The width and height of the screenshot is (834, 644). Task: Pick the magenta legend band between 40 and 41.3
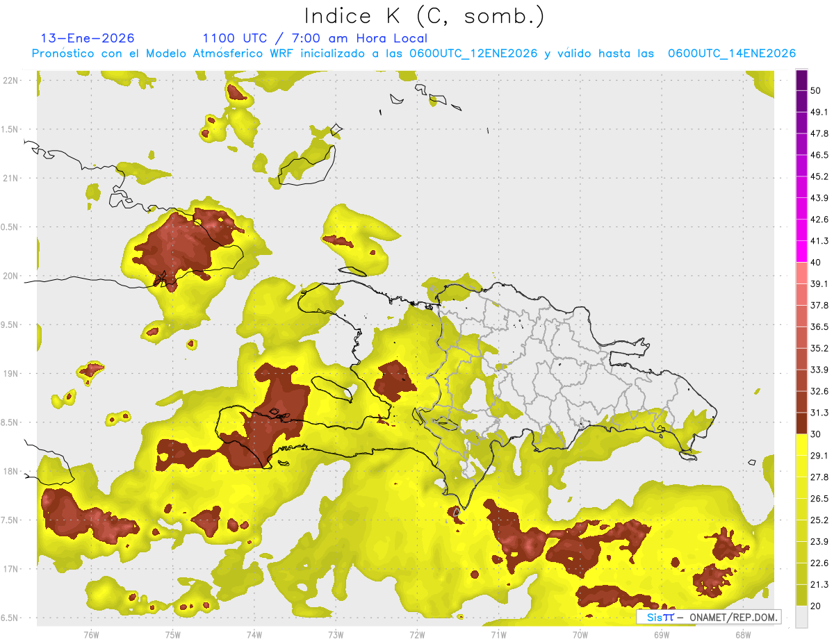[x=802, y=251]
